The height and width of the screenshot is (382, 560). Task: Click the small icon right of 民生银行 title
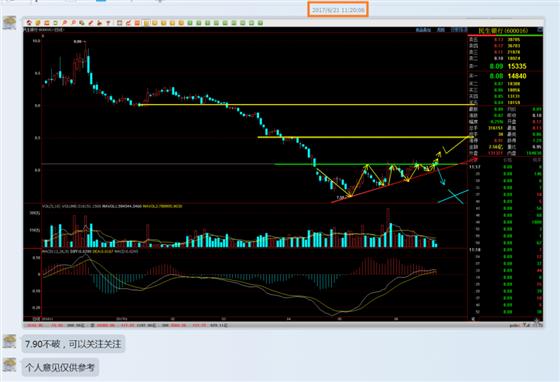coord(540,30)
